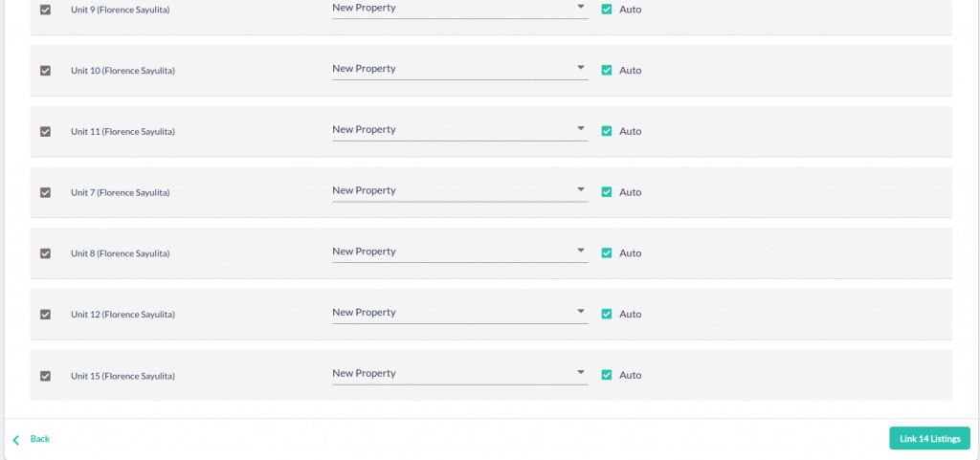Image resolution: width=980 pixels, height=460 pixels.
Task: Disable Auto for Unit 15
Action: [x=606, y=375]
